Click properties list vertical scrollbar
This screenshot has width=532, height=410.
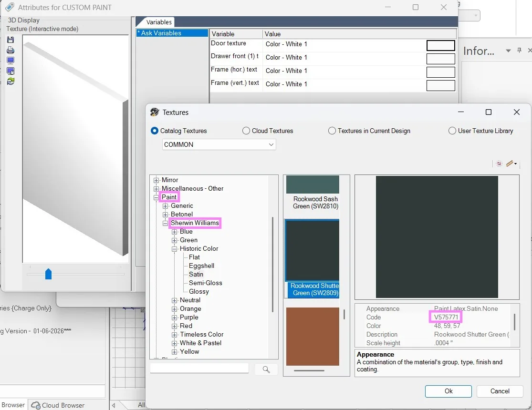click(x=515, y=322)
